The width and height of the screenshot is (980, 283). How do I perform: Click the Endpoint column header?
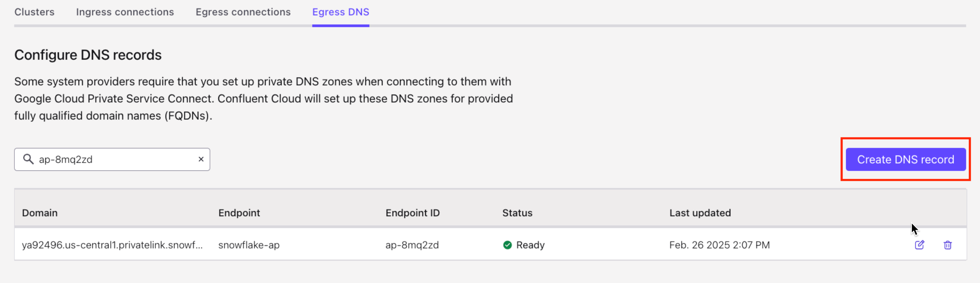[x=239, y=213]
